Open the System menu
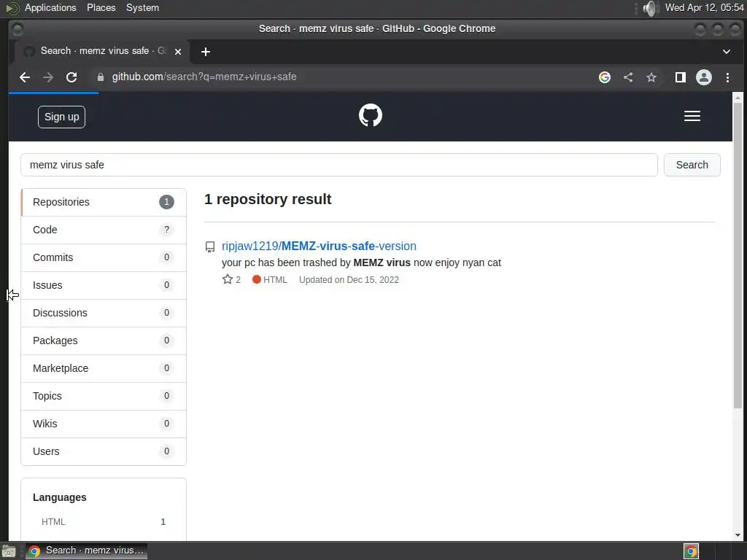 click(x=142, y=7)
